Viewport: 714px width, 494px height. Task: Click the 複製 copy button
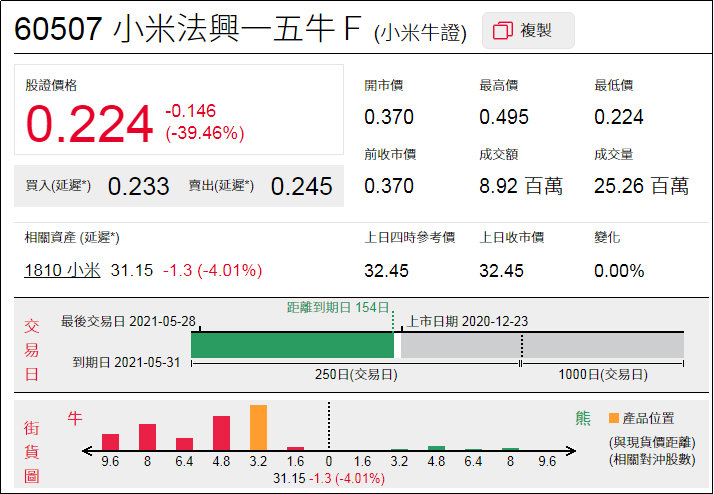[x=528, y=31]
